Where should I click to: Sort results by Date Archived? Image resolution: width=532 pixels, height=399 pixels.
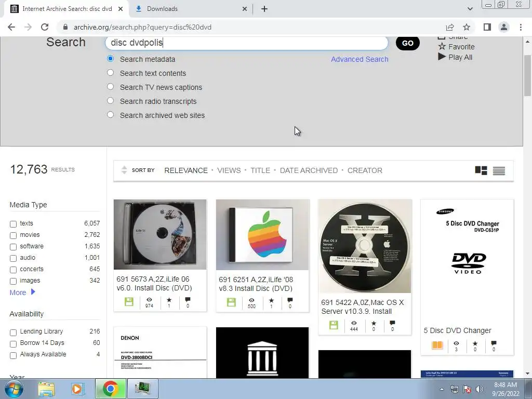(309, 170)
